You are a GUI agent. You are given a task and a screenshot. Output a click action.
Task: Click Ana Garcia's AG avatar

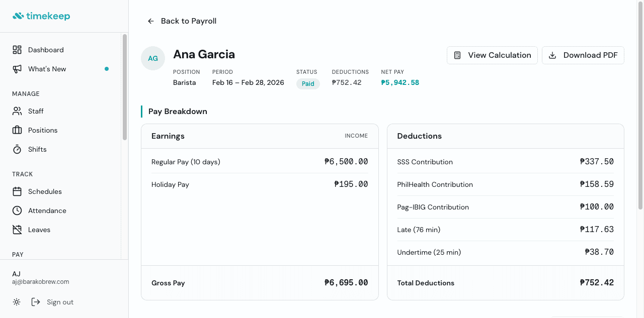pos(152,58)
